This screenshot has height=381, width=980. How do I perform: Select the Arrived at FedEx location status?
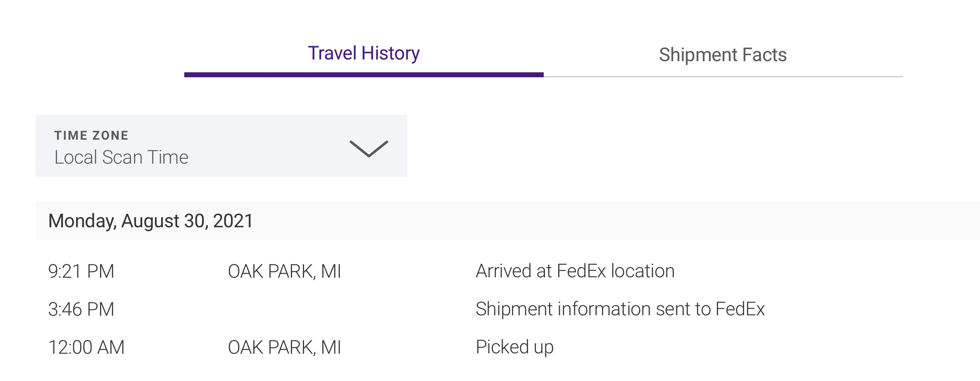575,271
